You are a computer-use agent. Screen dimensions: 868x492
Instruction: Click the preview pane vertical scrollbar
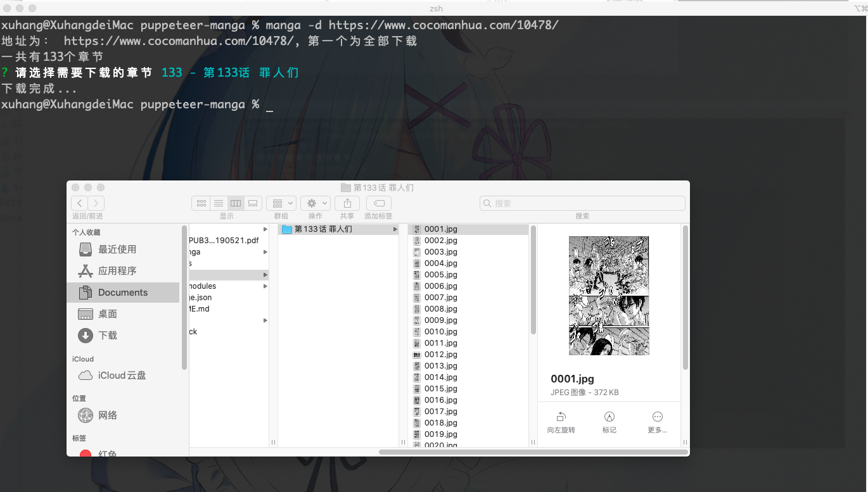pyautogui.click(x=686, y=298)
